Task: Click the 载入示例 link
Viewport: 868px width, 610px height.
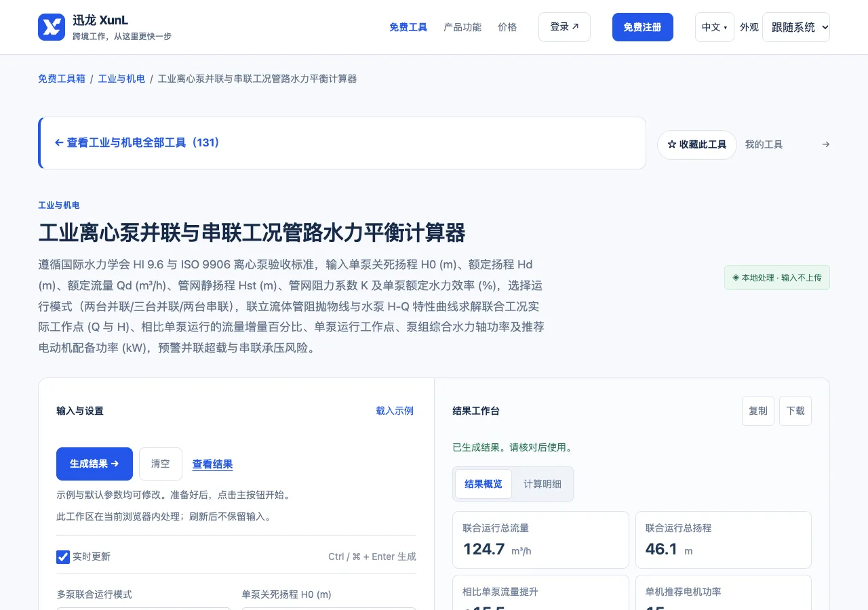Action: coord(395,411)
